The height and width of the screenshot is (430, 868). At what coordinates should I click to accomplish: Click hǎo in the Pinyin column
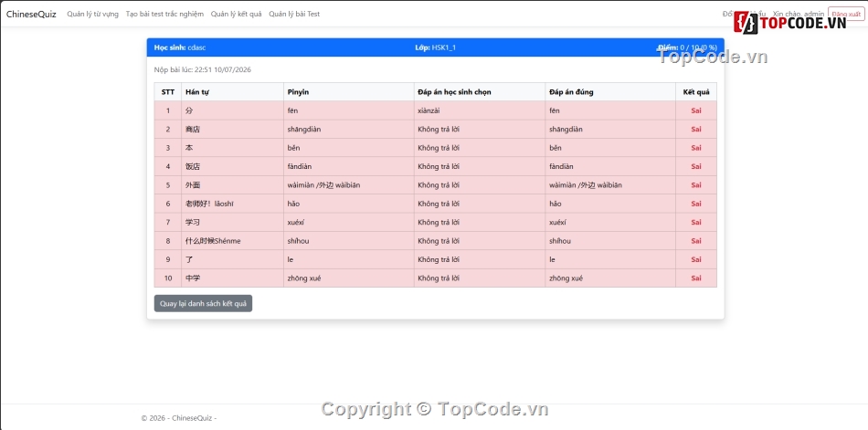293,204
